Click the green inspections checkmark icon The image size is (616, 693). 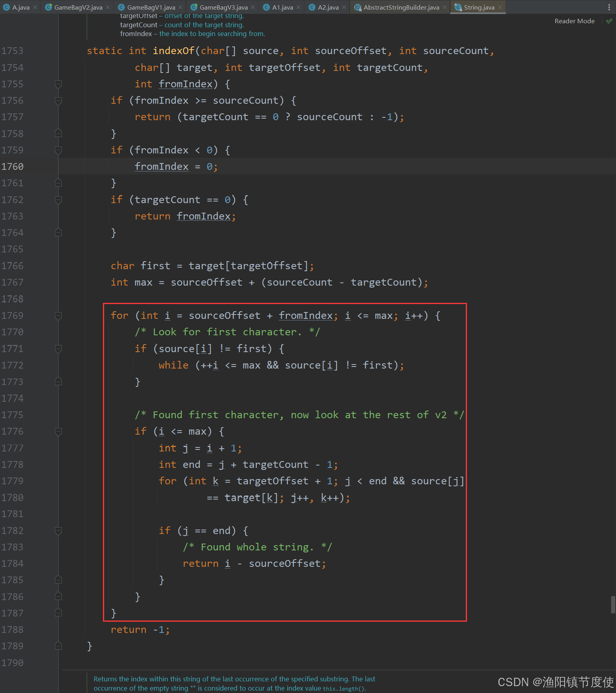(609, 21)
